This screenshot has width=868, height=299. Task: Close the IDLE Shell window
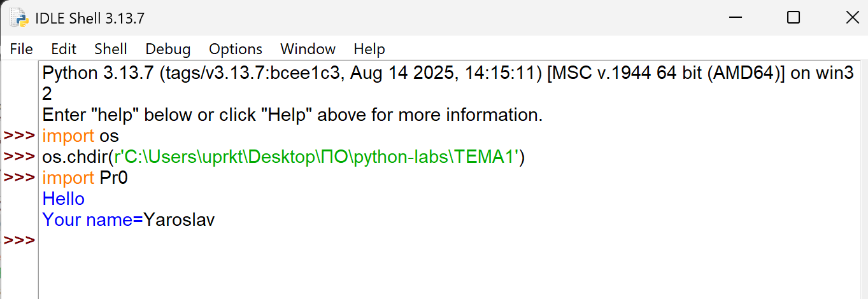852,18
